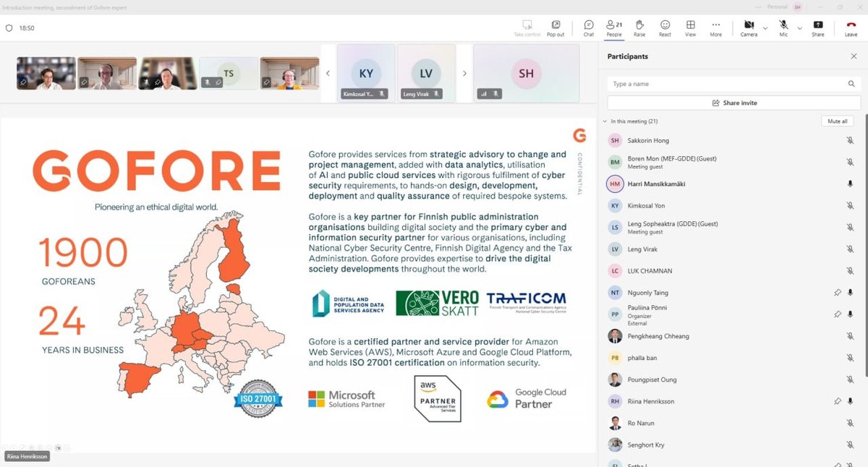
Task: Open the meeting Chat panel
Action: click(x=589, y=27)
